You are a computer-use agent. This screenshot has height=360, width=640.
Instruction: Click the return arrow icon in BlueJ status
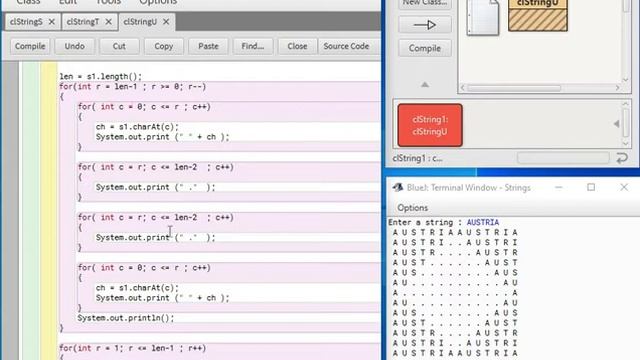[x=622, y=158]
